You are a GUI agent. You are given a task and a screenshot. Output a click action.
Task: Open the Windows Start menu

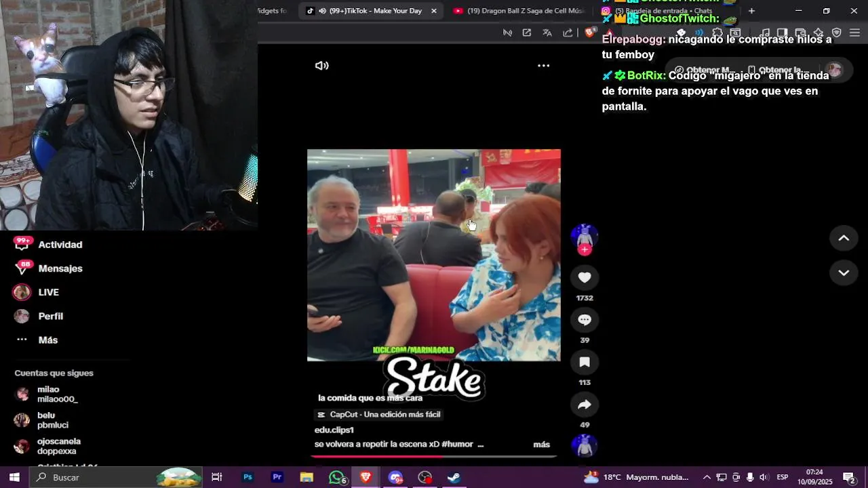(14, 477)
